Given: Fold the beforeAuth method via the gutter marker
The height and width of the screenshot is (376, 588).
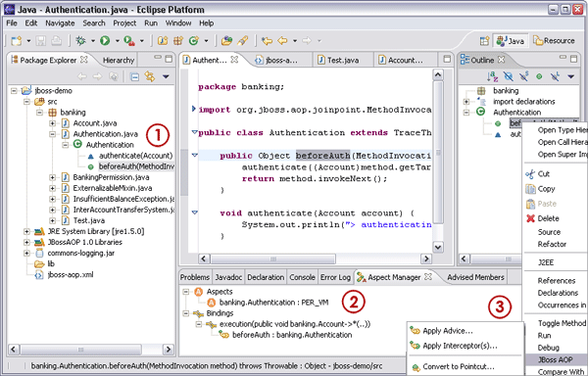Looking at the screenshot, I should [195, 155].
